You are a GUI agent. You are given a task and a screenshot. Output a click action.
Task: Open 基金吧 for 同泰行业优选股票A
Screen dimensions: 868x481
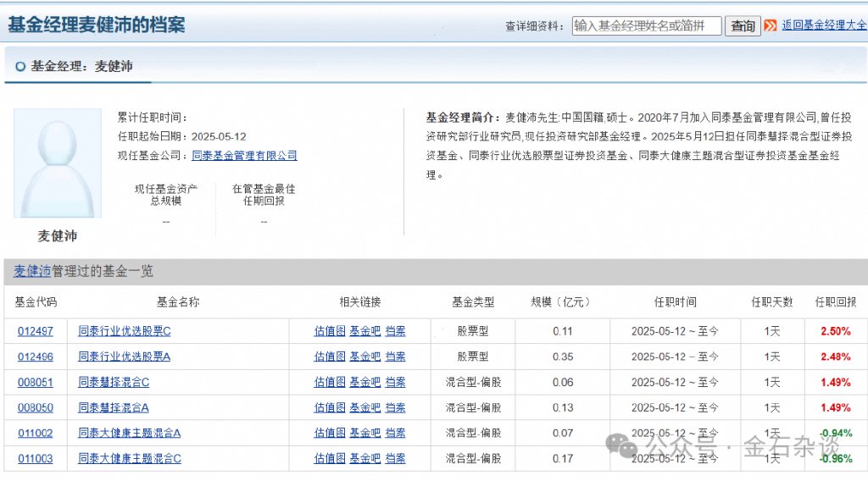click(365, 357)
